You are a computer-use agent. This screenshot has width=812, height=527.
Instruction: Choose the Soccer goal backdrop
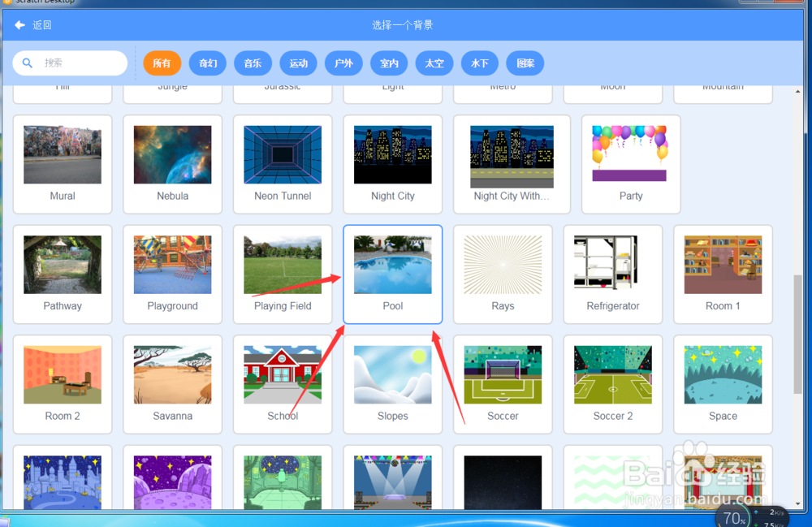503,384
